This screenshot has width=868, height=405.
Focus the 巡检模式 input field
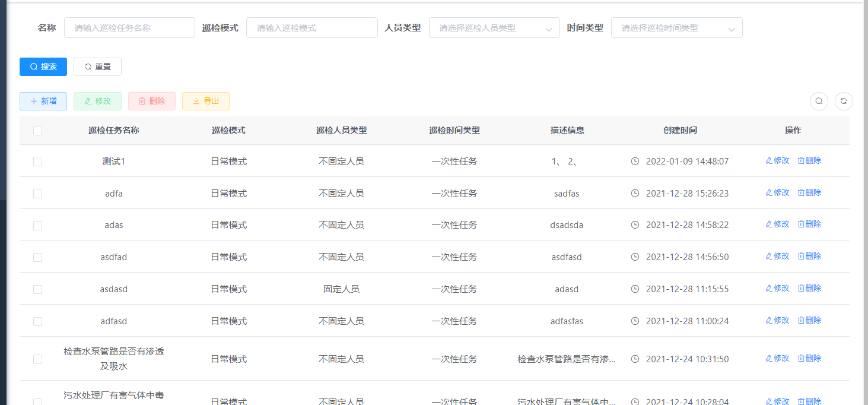[x=311, y=28]
